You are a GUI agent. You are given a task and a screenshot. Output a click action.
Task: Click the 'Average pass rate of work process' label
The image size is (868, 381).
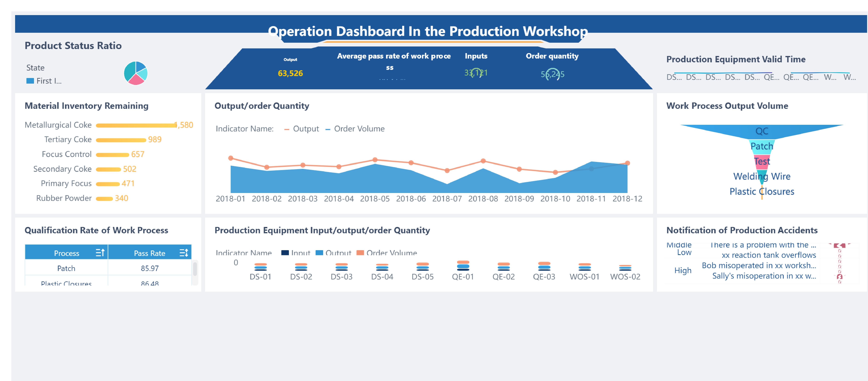[x=394, y=62]
